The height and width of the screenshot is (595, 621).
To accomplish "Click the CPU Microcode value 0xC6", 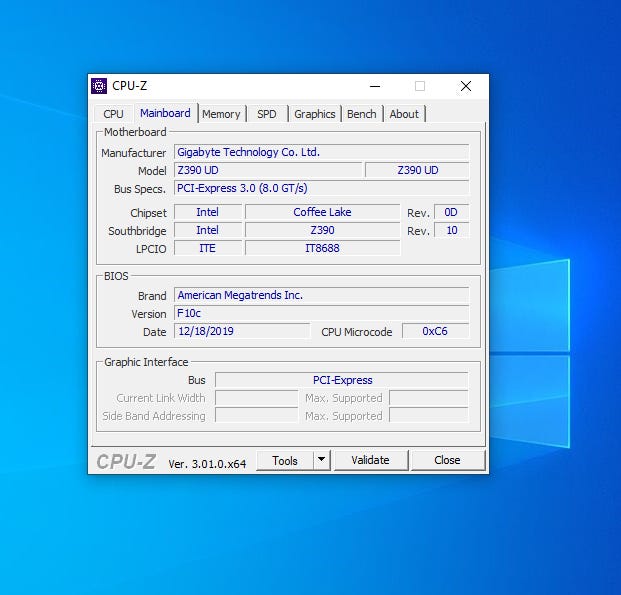I will pos(436,331).
